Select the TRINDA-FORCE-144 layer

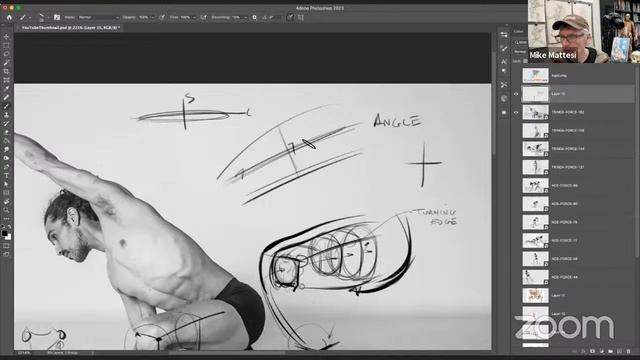click(573, 149)
